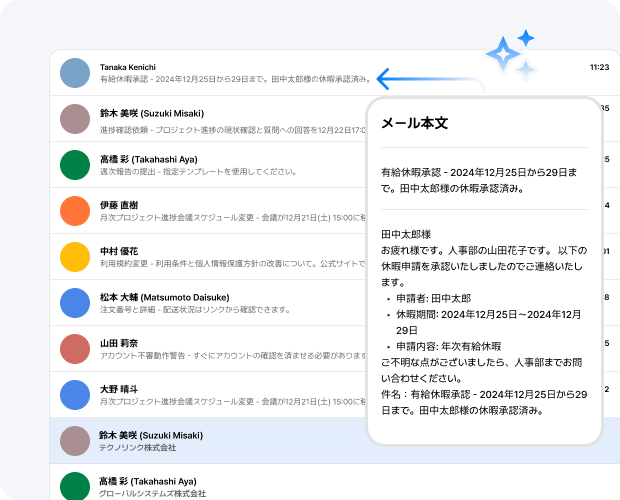The height and width of the screenshot is (500, 620).
Task: Select the green avatar on the 週次報告の提出 email
Action: (75, 165)
